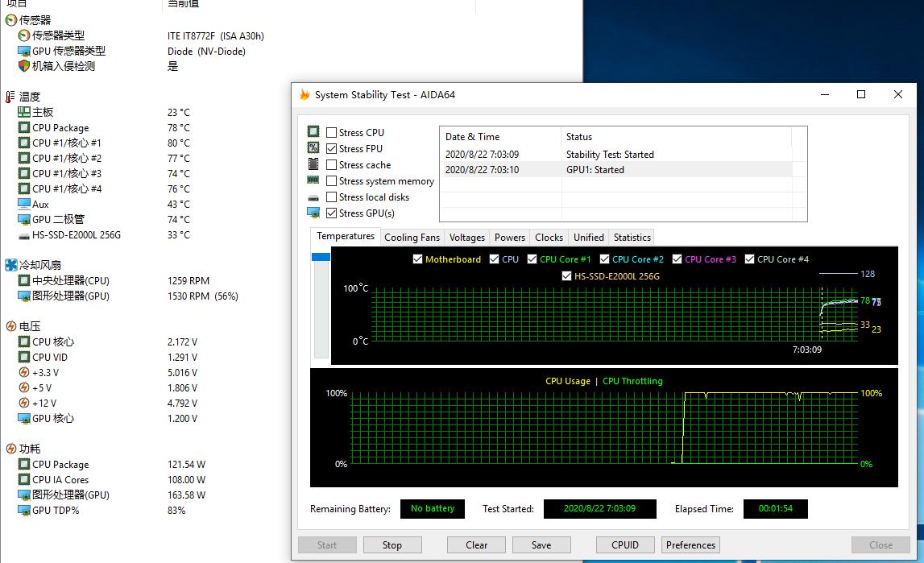Click the icon next to 传感器类型
Image resolution: width=924 pixels, height=563 pixels.
(x=23, y=35)
